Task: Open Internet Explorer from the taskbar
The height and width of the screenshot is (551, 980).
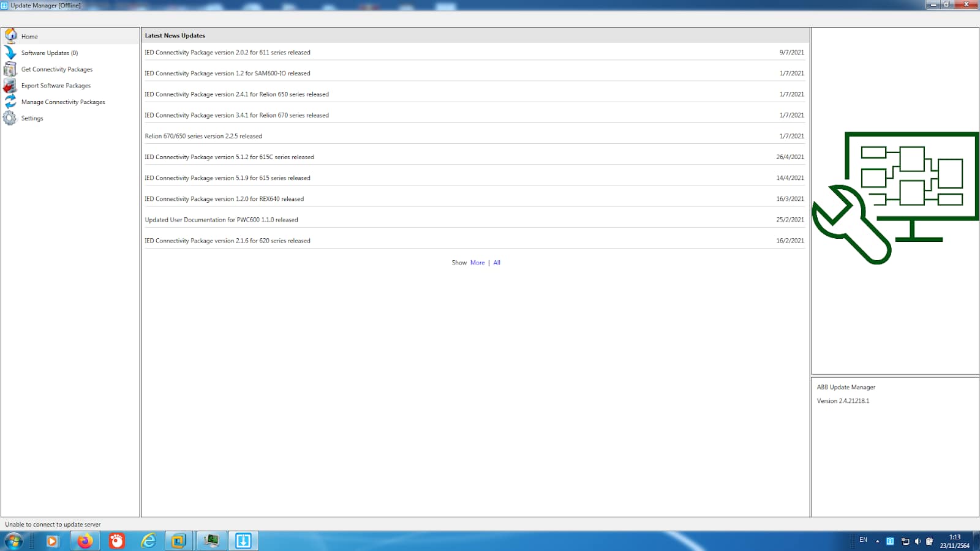Action: coord(148,541)
